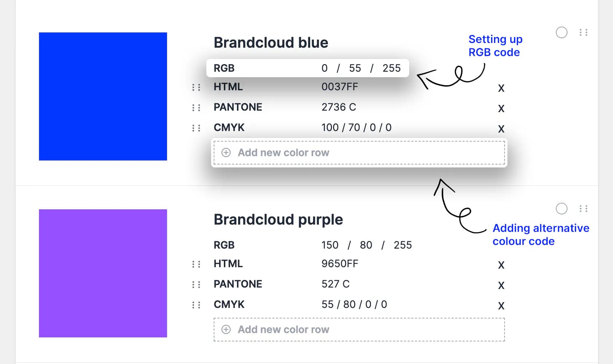Select the Brandcloud blue radio circle
613x364 pixels.
coord(562,32)
